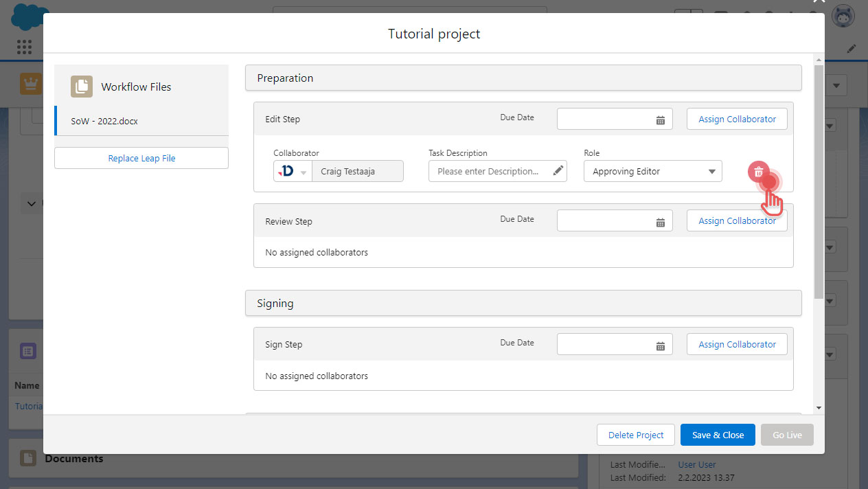This screenshot has height=489, width=868.
Task: Click the Documents section icon at bottom left
Action: coord(27,457)
